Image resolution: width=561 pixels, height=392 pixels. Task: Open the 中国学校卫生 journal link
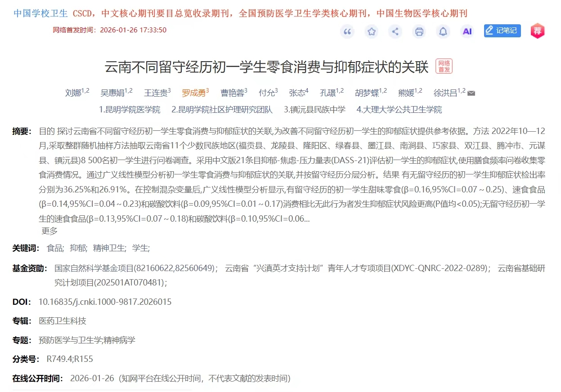click(40, 13)
